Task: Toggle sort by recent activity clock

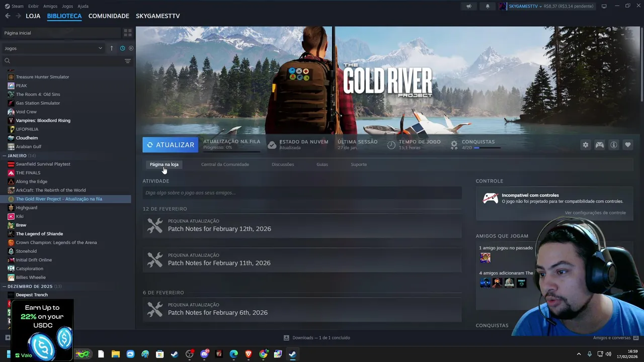Action: pos(122,48)
